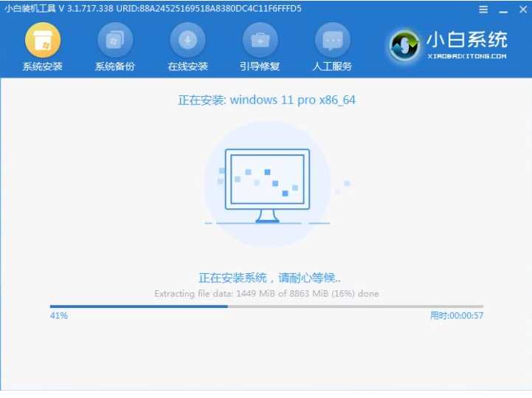
Task: Click the 系统安装 icon in the top navigation
Action: click(x=42, y=40)
